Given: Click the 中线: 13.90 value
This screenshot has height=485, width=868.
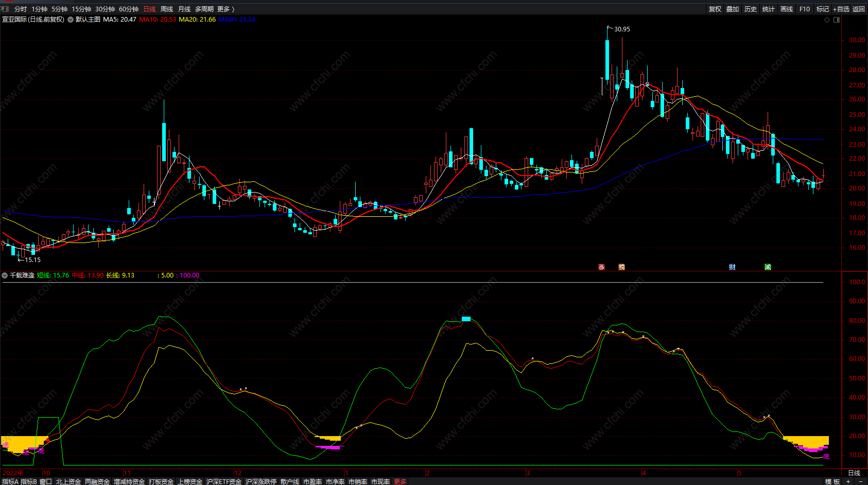Looking at the screenshot, I should coord(88,275).
